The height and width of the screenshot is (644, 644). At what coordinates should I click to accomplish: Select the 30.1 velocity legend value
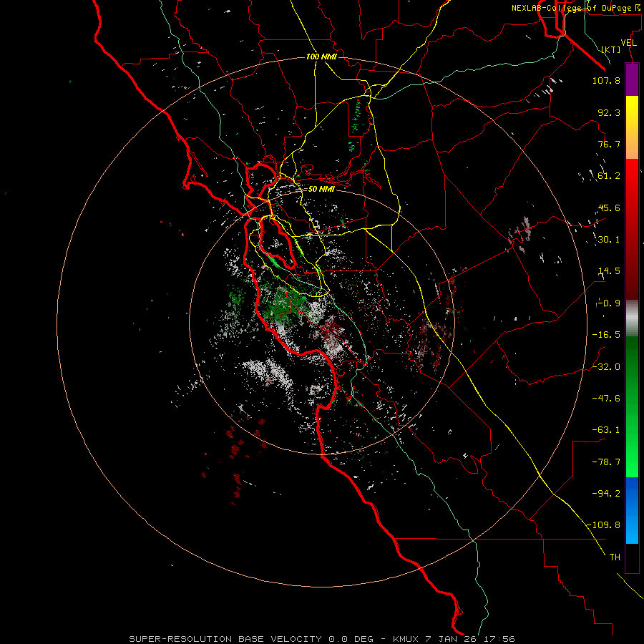609,240
